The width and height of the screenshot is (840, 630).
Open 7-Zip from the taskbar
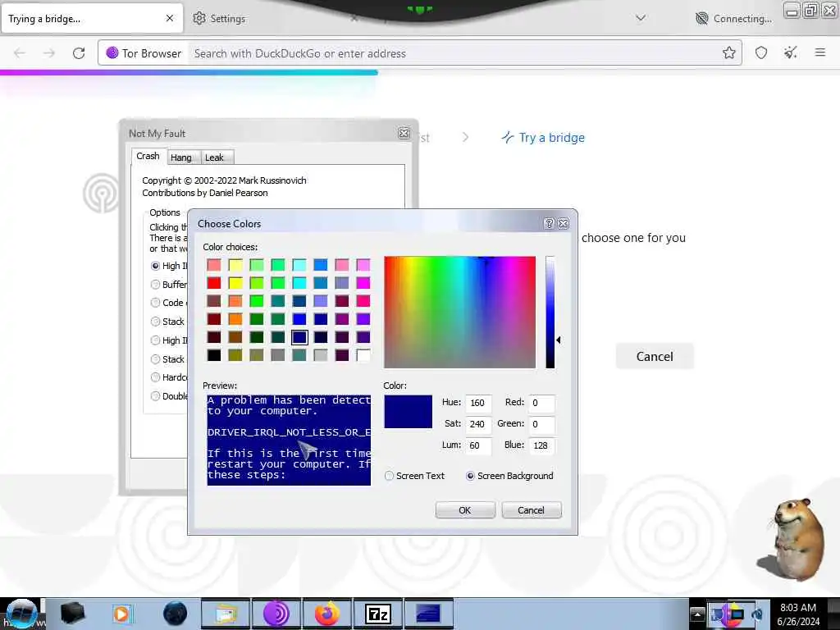[x=377, y=614]
